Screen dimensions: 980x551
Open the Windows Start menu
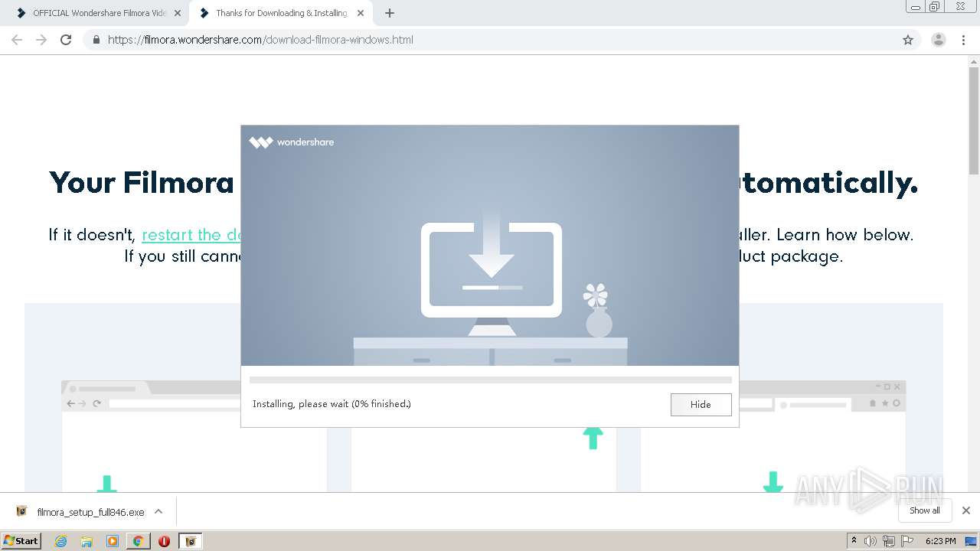point(21,540)
